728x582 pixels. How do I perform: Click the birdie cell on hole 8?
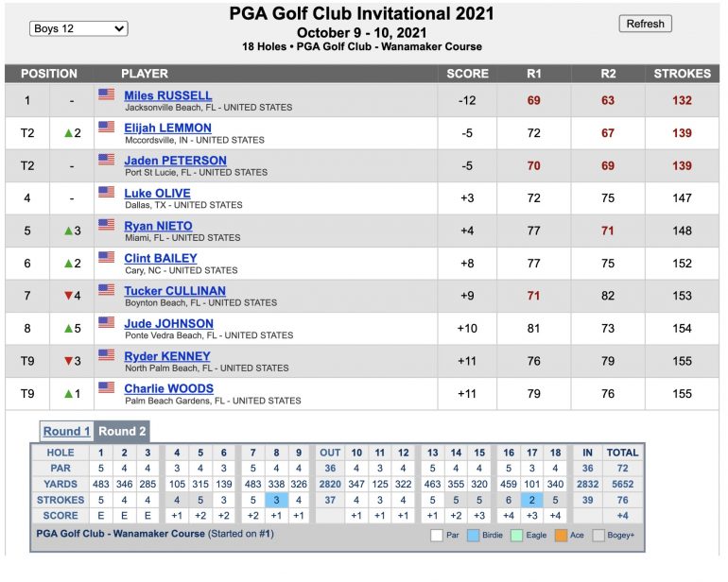pyautogui.click(x=276, y=500)
